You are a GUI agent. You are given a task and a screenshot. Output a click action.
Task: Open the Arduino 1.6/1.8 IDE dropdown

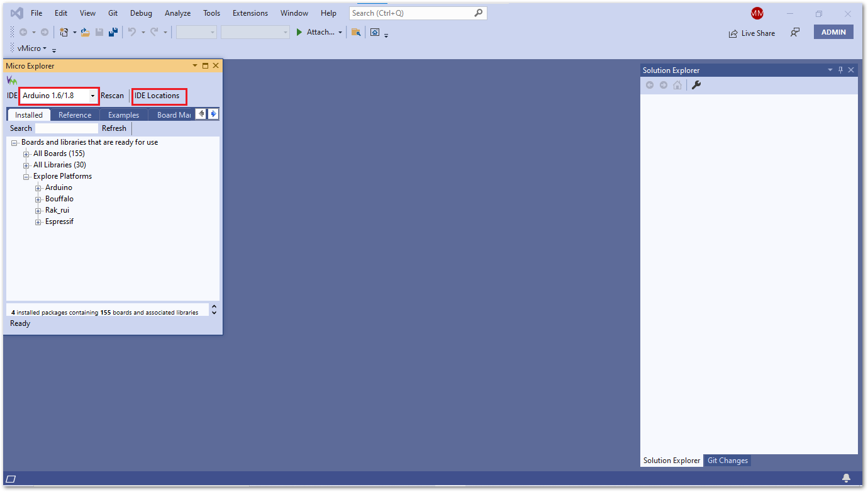(93, 96)
